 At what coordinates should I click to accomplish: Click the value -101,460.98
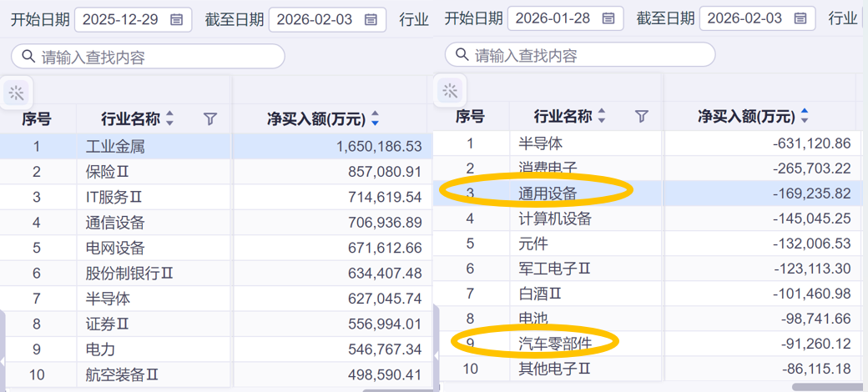812,294
